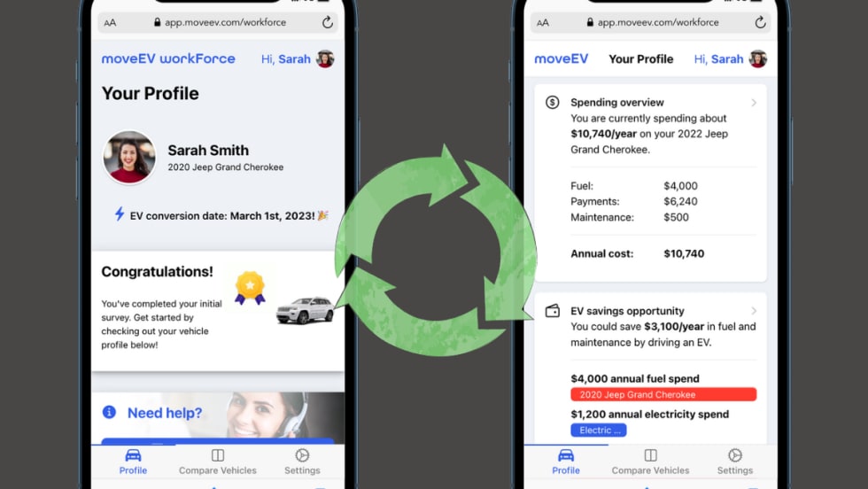The image size is (868, 489).
Task: Open Compare Vehicles tab on right phone
Action: pyautogui.click(x=650, y=461)
